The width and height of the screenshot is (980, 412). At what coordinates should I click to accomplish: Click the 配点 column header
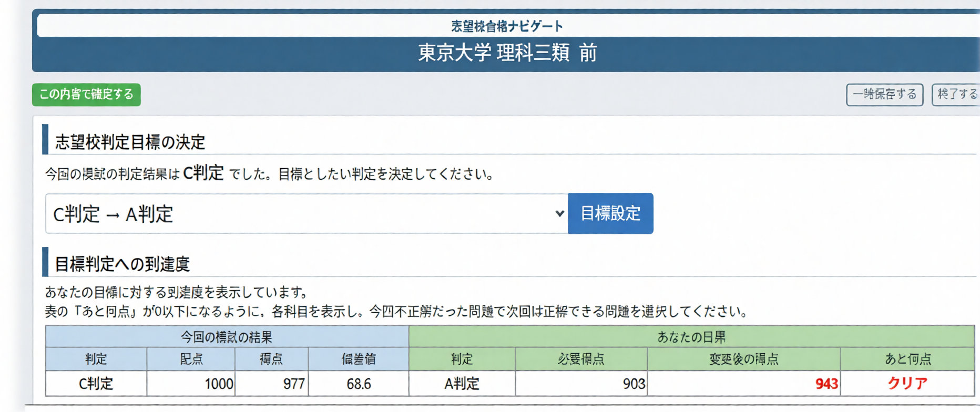pos(191,359)
